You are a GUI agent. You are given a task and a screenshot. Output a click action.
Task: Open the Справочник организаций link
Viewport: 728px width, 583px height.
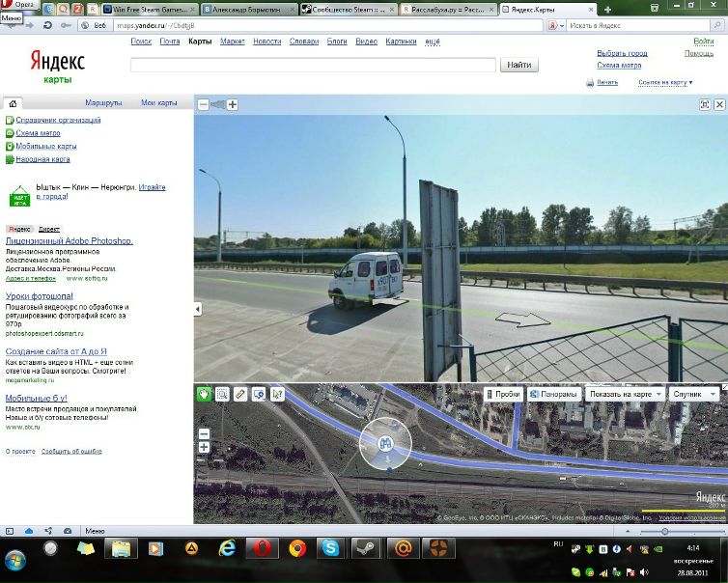point(58,120)
